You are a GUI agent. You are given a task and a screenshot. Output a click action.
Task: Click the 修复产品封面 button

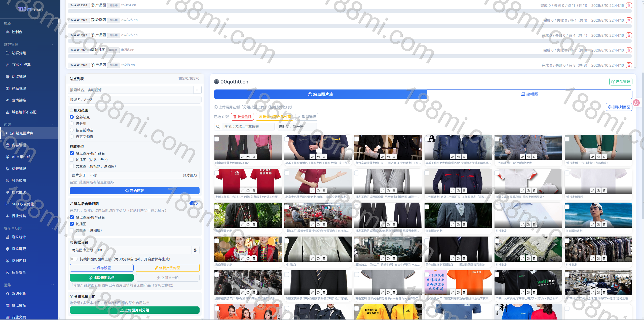(x=168, y=268)
